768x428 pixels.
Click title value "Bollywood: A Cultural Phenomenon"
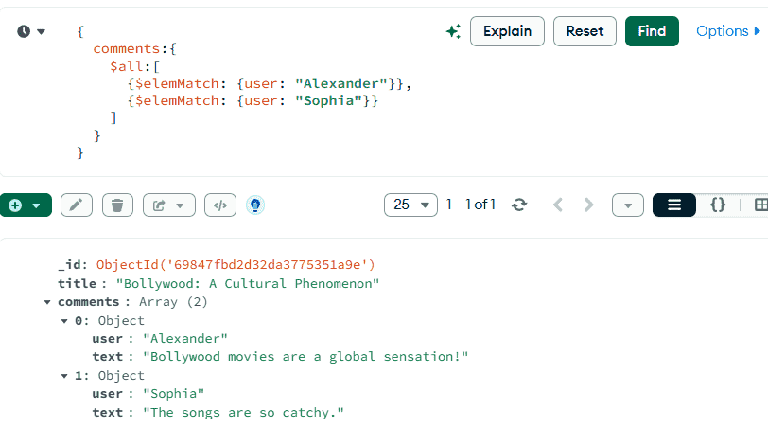[247, 284]
